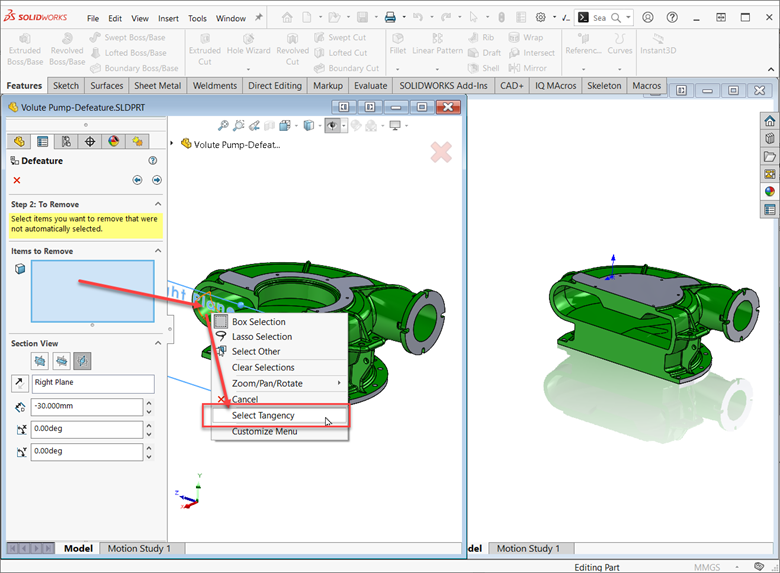Click Previous View icon in view toolbar

[254, 125]
